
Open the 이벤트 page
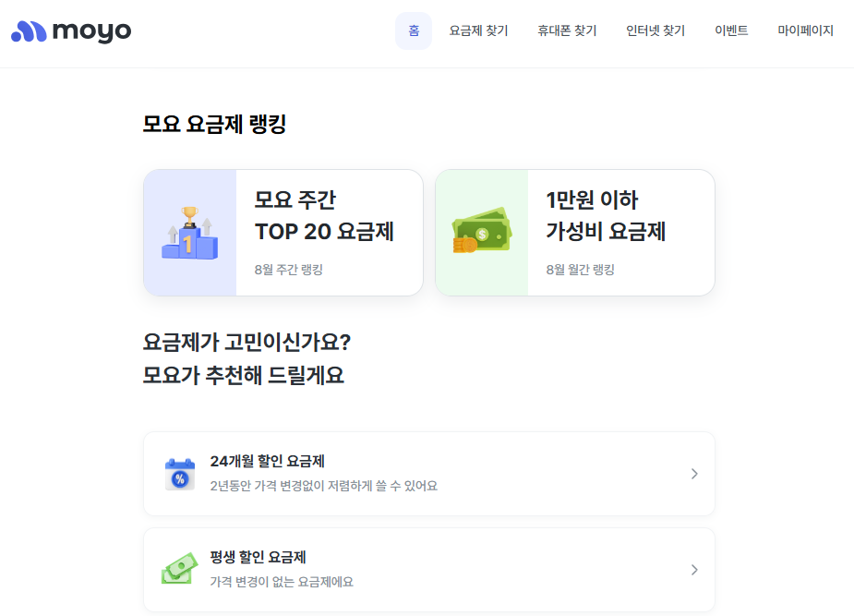730,30
